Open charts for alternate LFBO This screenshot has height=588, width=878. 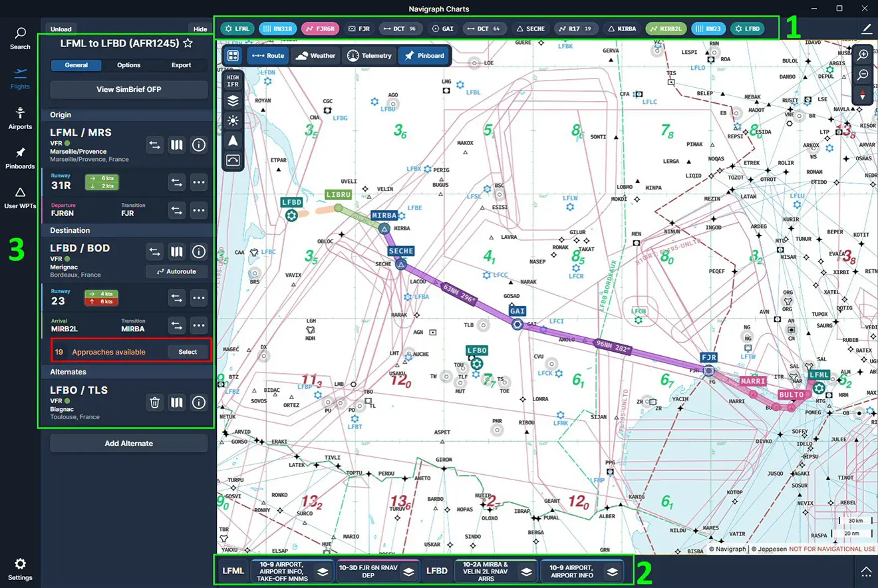tap(176, 402)
